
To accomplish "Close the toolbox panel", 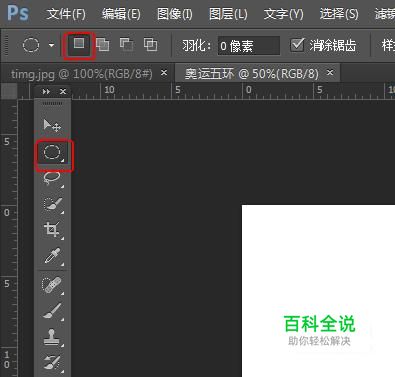I will pyautogui.click(x=63, y=91).
